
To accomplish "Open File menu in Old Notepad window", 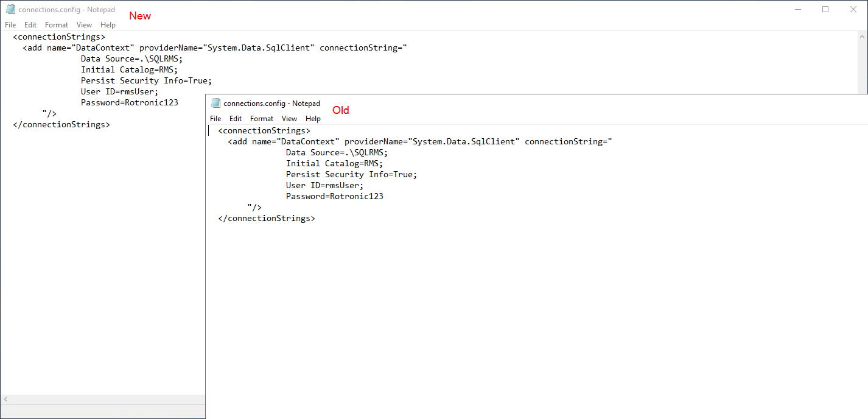I will click(215, 119).
